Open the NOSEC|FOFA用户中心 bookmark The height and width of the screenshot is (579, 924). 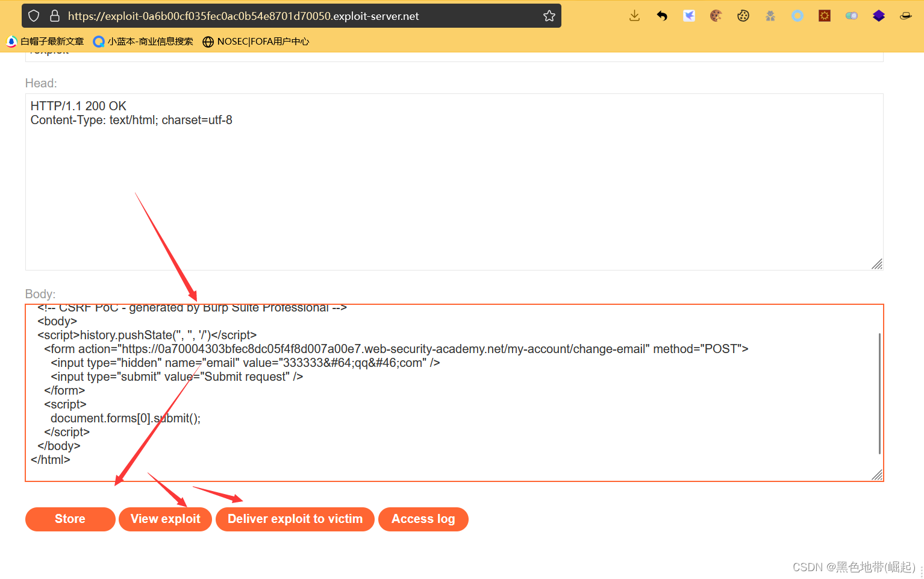point(256,41)
